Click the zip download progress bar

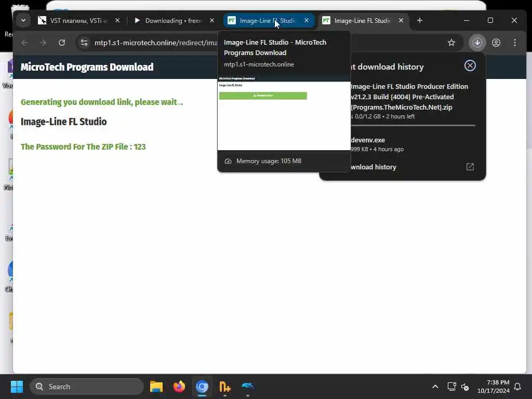point(413,126)
